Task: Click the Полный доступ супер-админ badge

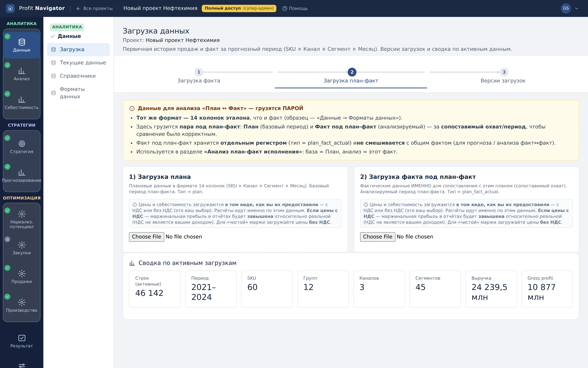Action: coord(239,8)
